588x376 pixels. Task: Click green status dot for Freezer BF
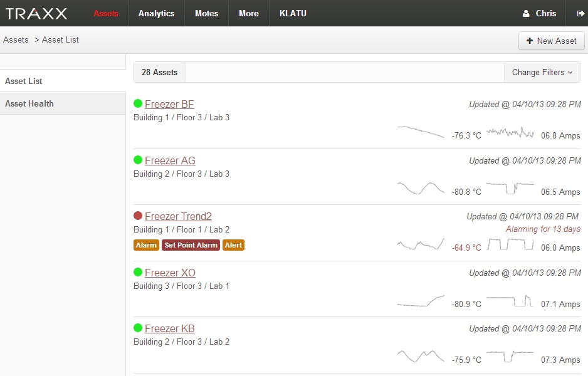pos(138,103)
